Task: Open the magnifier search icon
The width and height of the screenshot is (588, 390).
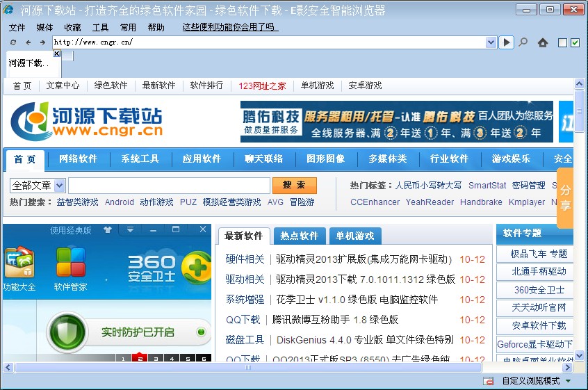Action: click(x=523, y=42)
